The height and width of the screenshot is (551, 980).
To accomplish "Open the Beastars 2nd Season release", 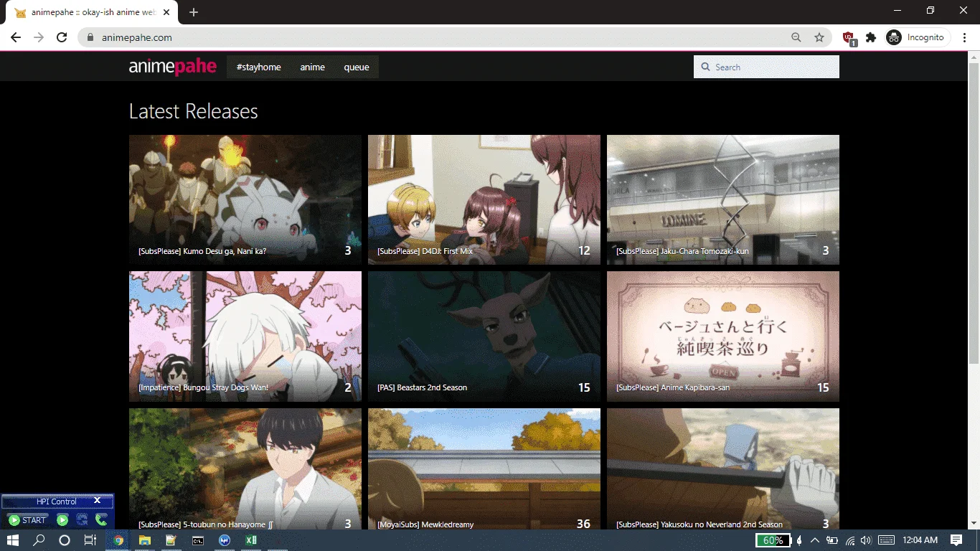I will (484, 336).
